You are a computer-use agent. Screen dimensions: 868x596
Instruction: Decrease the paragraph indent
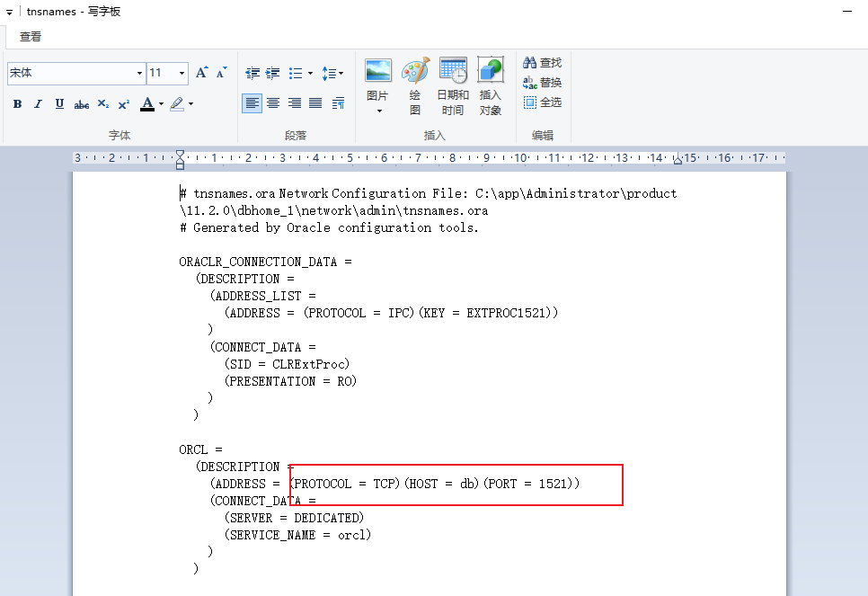click(x=252, y=73)
